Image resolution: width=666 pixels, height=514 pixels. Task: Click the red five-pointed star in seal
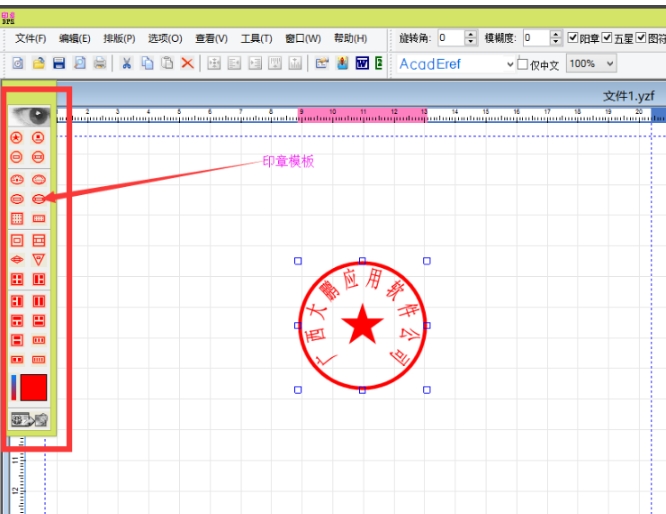(x=362, y=325)
